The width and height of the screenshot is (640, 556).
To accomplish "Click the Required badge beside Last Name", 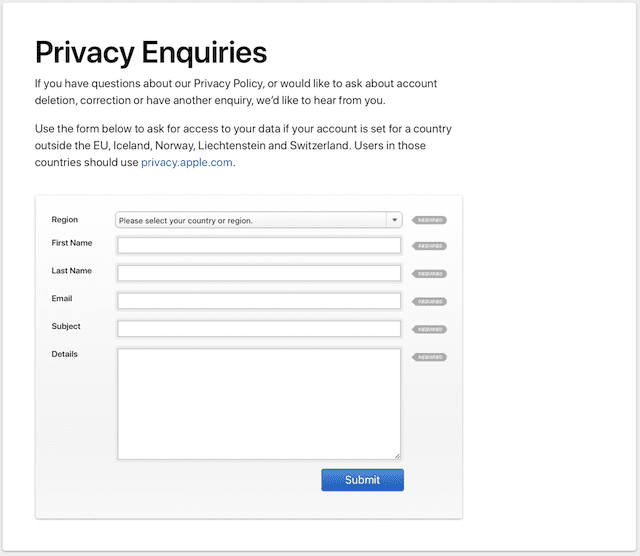I will click(x=430, y=274).
